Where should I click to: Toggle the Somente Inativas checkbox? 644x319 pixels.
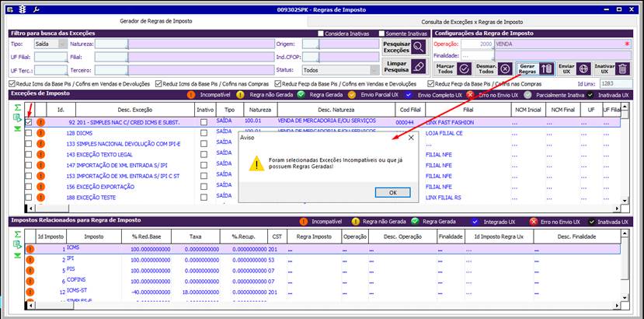[381, 33]
